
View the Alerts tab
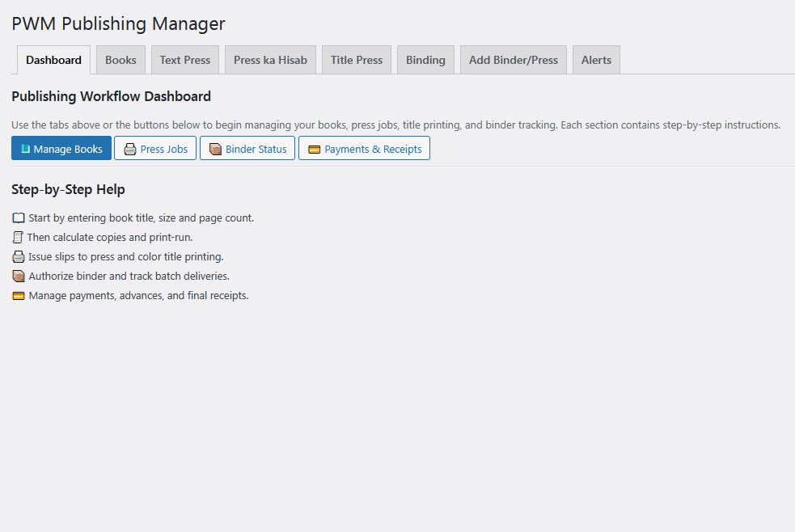tap(596, 59)
